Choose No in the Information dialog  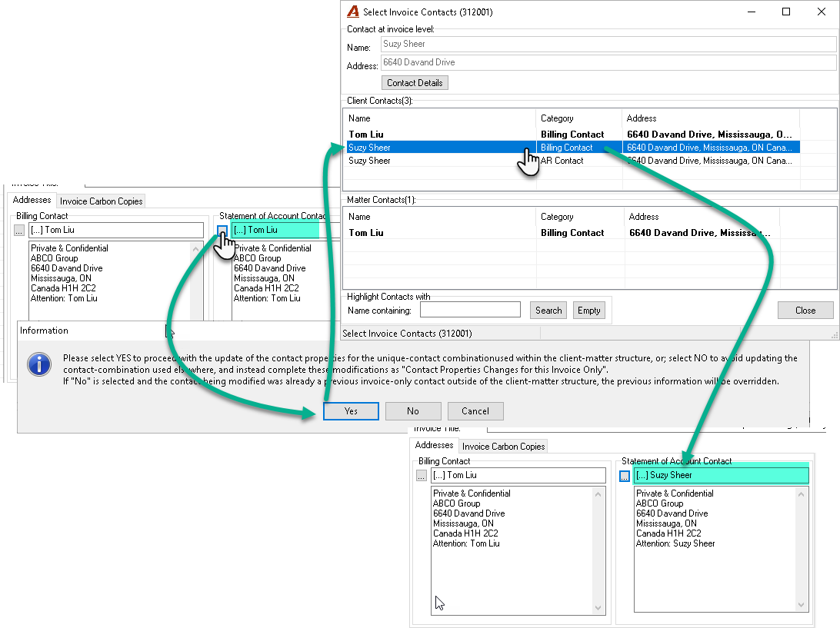coord(413,411)
